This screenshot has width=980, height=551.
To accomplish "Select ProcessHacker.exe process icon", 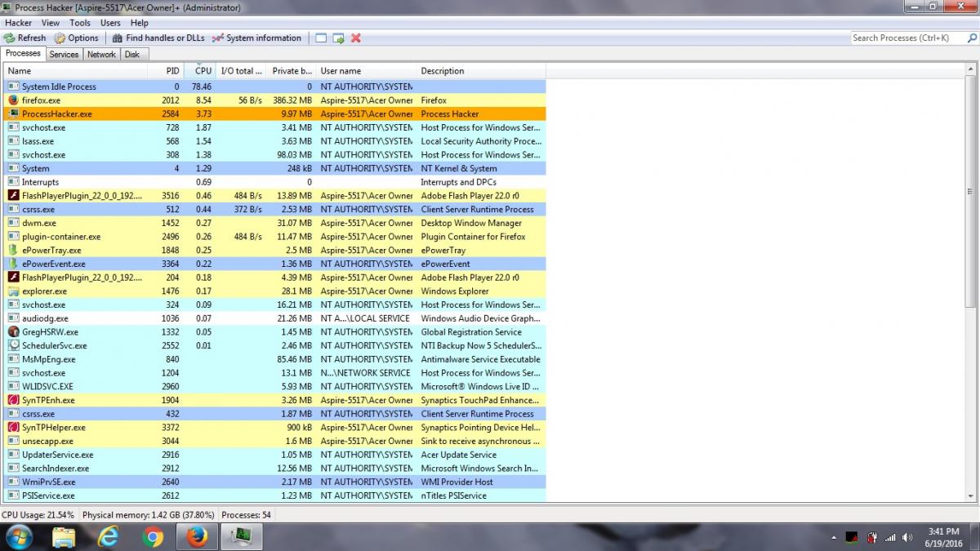I will 13,114.
